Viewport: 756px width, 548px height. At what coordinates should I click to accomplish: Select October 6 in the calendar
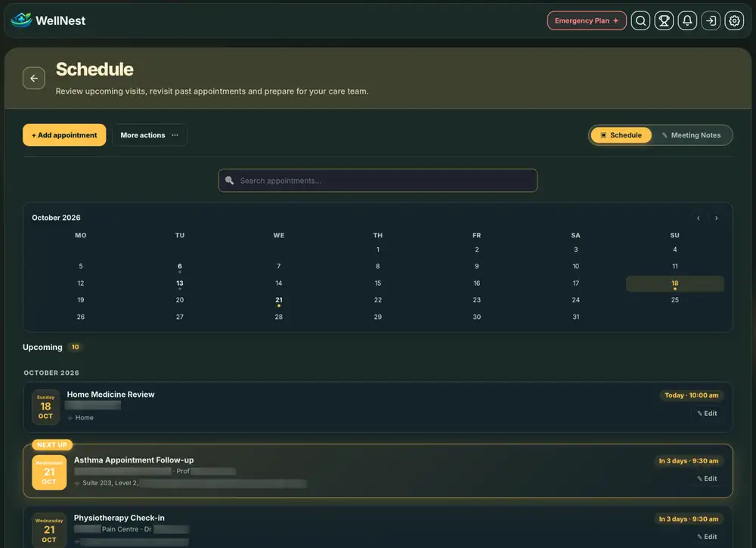(x=180, y=267)
